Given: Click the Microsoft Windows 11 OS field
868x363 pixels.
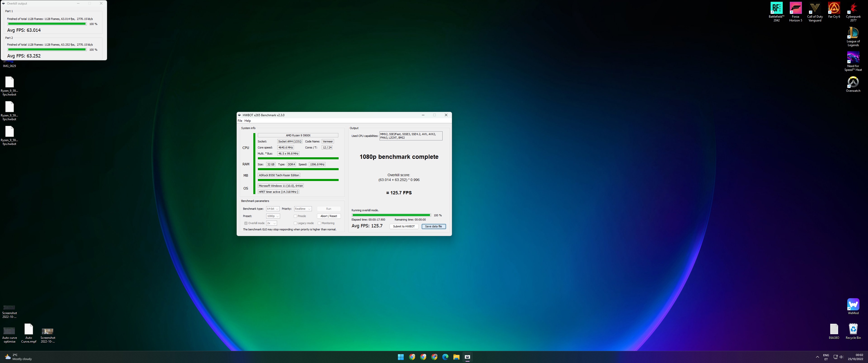Looking at the screenshot, I should point(281,186).
